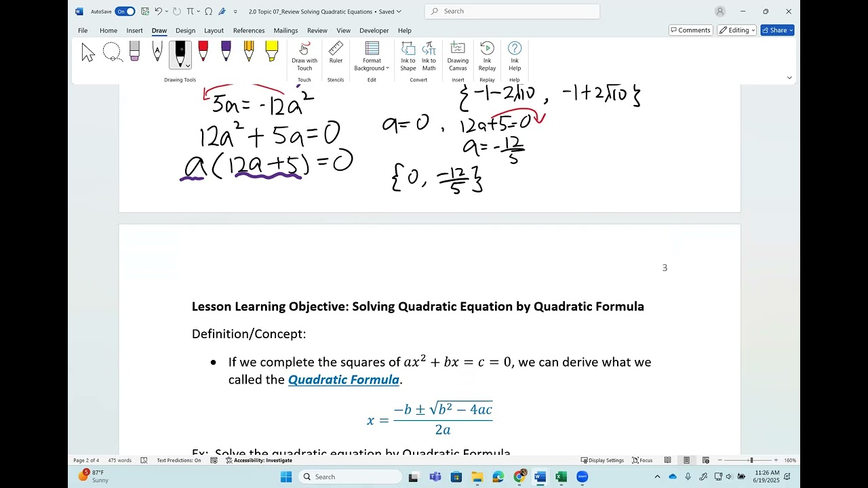Viewport: 868px width, 488px height.
Task: Switch to the Insert tab
Action: (134, 30)
